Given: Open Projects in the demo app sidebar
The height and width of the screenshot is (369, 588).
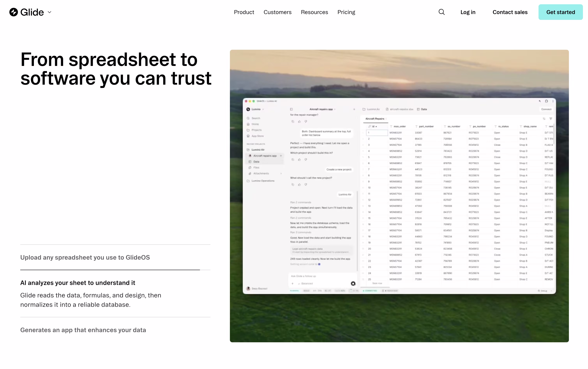Looking at the screenshot, I should [x=254, y=130].
